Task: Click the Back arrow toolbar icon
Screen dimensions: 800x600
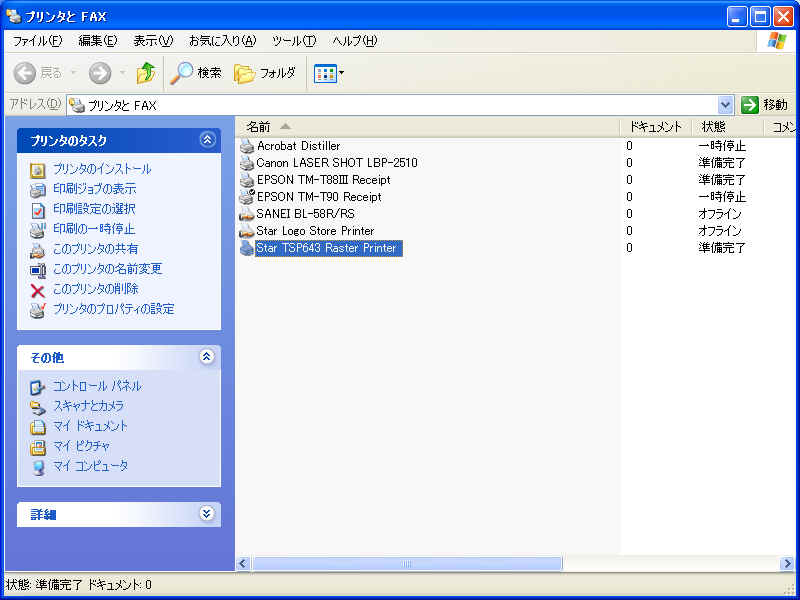Action: tap(24, 73)
